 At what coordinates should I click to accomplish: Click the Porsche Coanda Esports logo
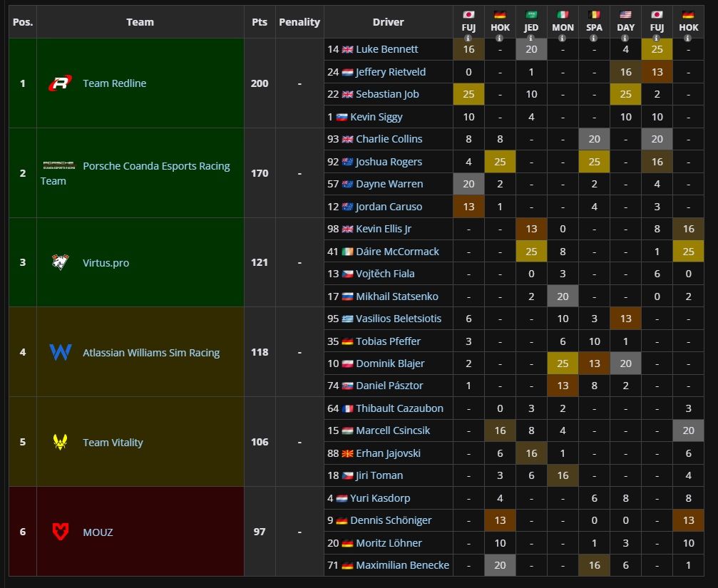59,165
